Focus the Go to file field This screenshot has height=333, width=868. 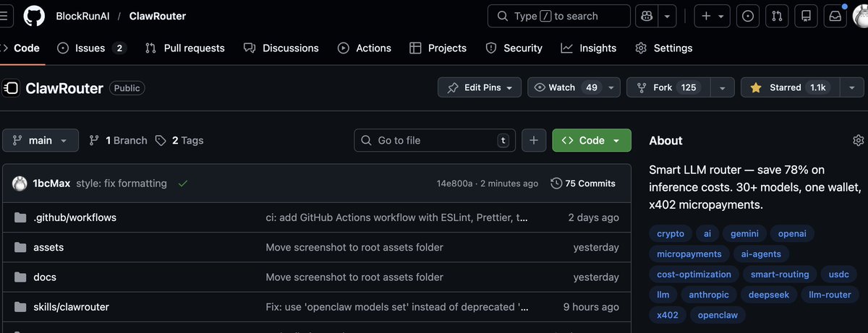434,140
